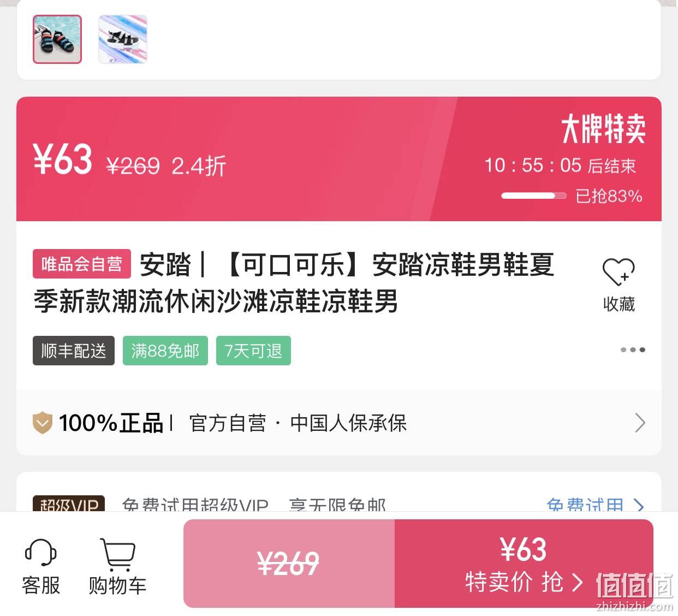Open the three-dots more options
The height and width of the screenshot is (616, 678).
tap(633, 350)
